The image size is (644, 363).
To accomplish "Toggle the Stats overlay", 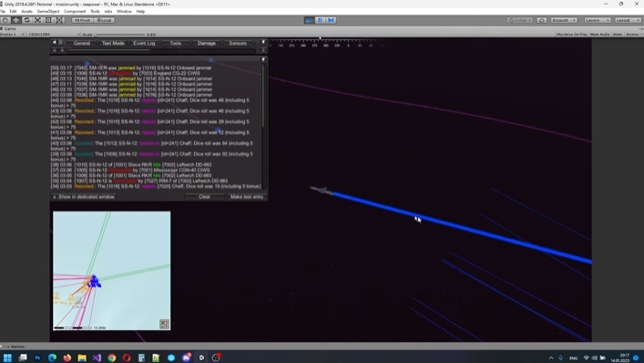I will pos(618,35).
